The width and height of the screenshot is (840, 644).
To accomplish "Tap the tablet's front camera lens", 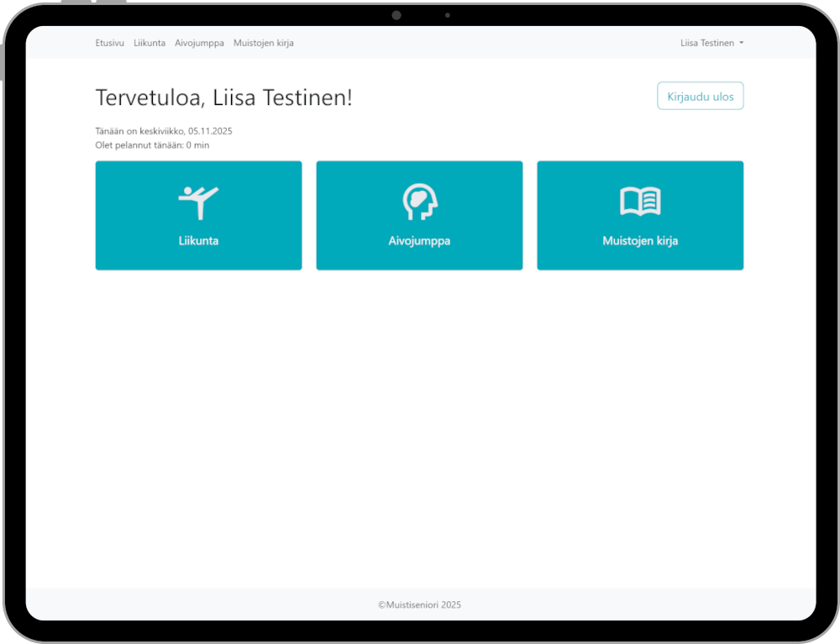I will pos(396,15).
